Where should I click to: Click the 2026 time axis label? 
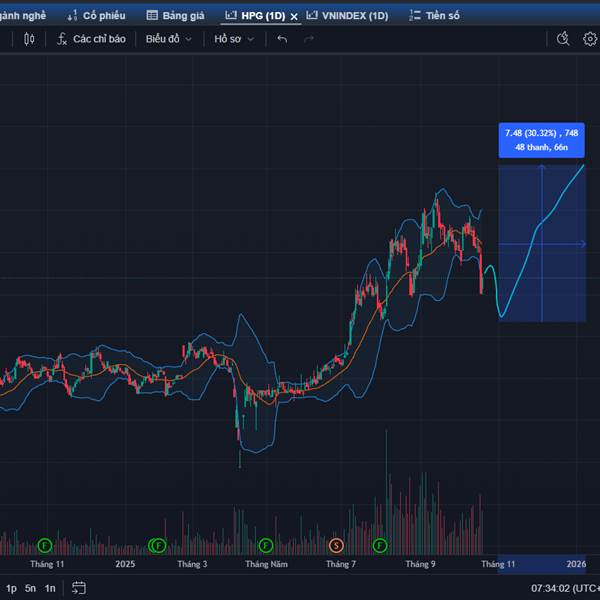point(576,564)
